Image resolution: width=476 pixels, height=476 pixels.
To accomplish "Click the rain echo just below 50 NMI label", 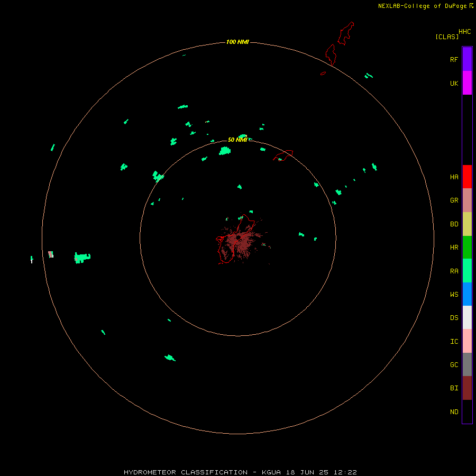I will pos(225,151).
